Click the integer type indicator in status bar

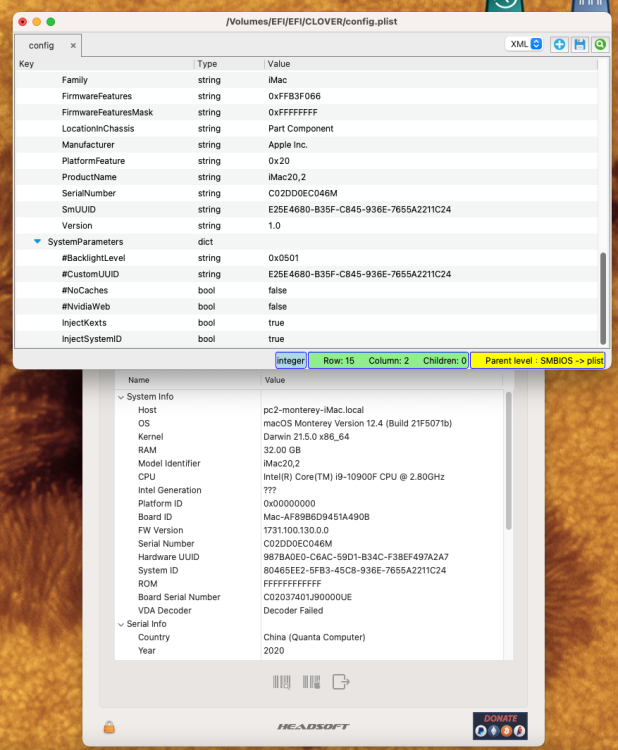[291, 361]
